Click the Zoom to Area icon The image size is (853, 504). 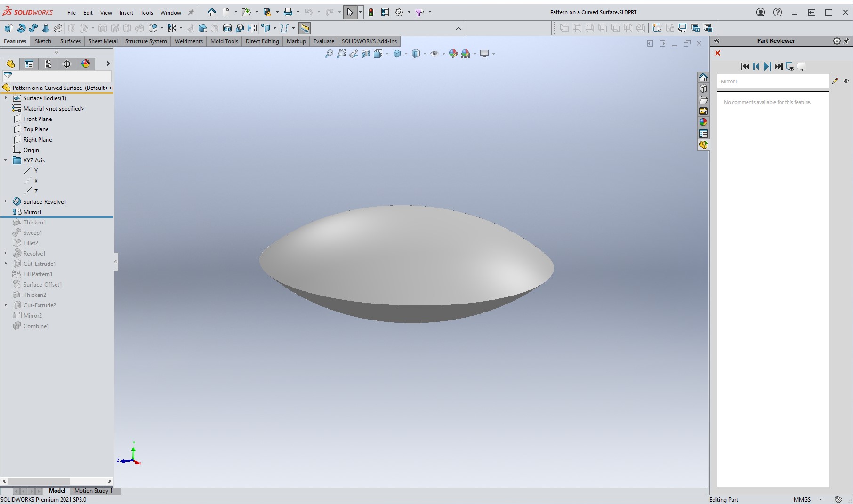[x=341, y=54]
